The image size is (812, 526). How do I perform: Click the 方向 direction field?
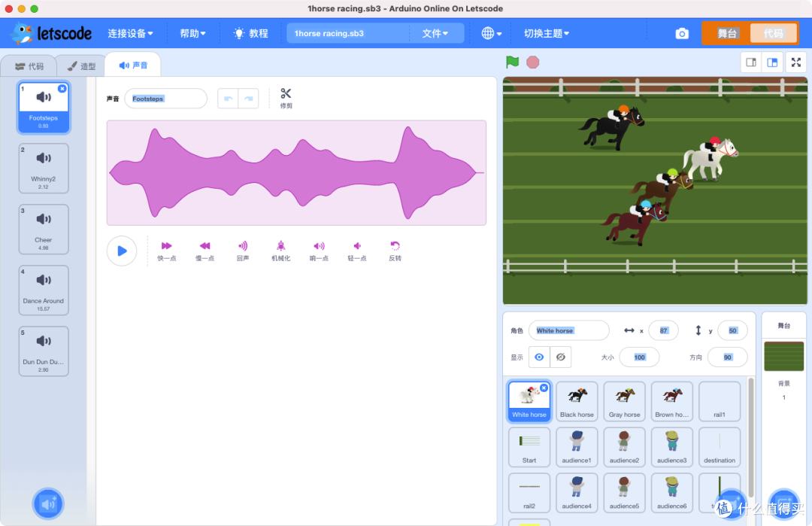[728, 357]
